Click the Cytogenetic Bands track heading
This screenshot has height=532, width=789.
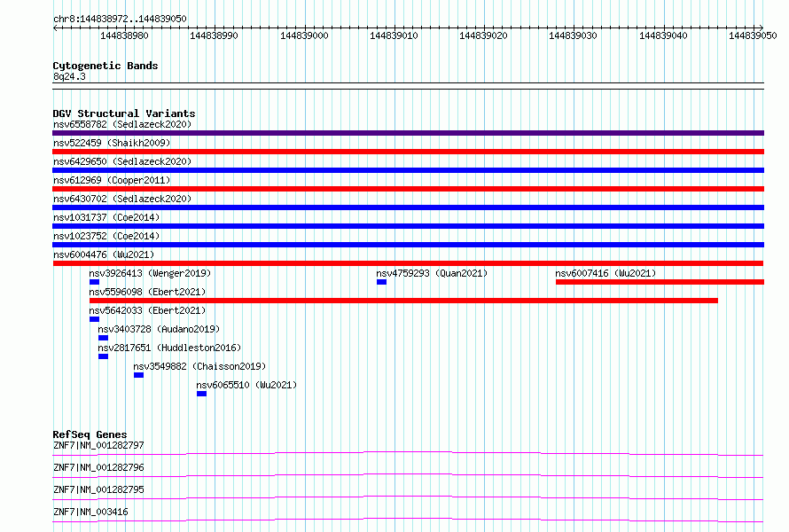(x=105, y=66)
